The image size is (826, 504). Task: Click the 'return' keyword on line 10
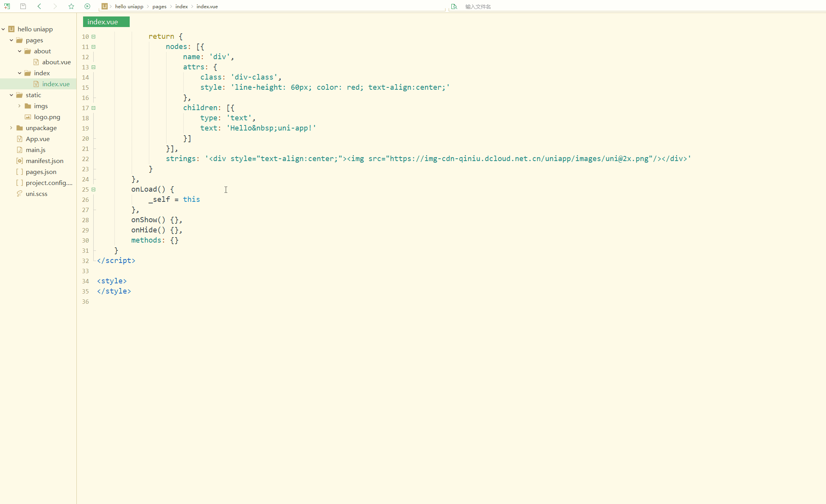161,36
